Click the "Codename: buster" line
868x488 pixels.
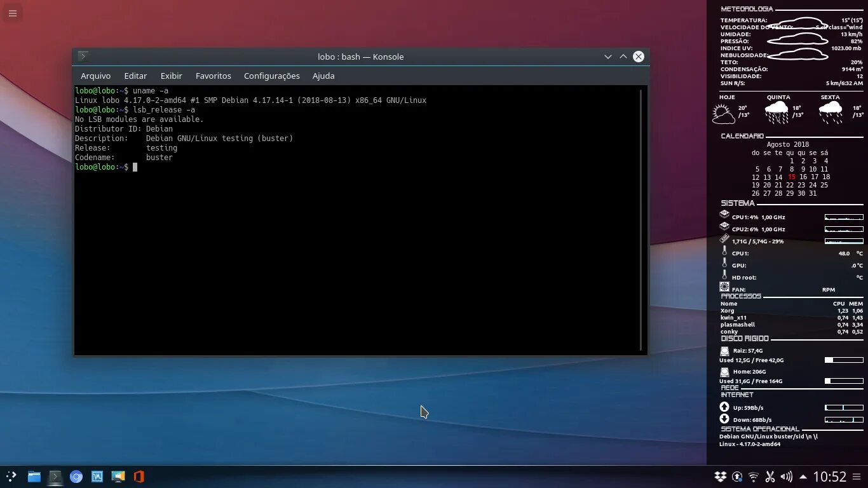pos(124,158)
